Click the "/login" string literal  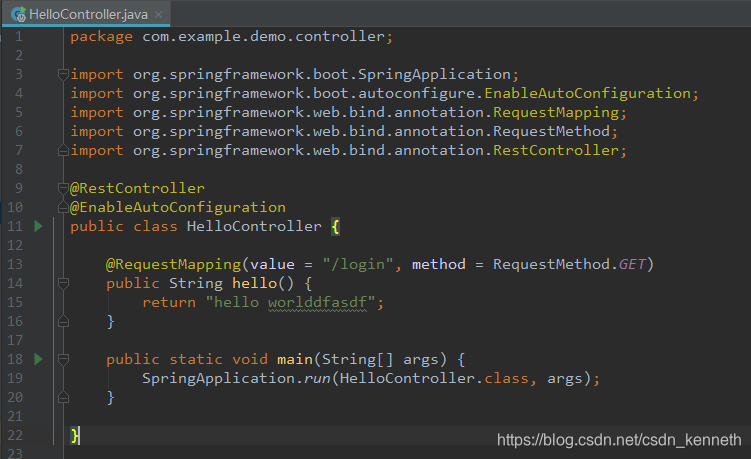(x=358, y=264)
